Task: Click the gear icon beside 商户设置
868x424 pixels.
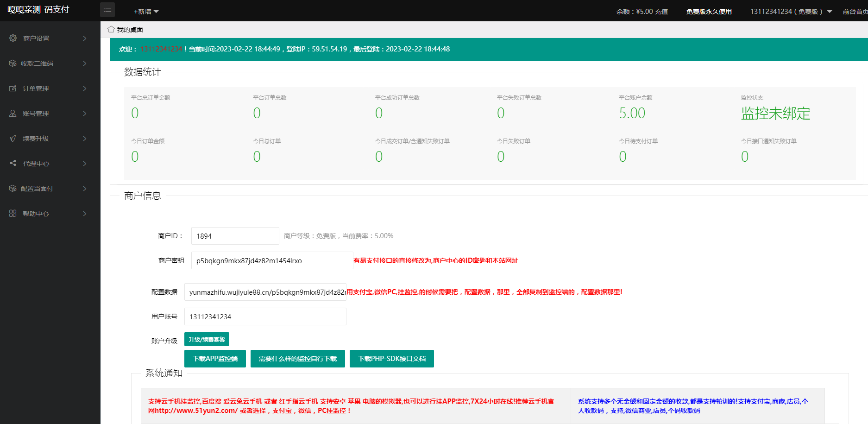Action: [13, 38]
